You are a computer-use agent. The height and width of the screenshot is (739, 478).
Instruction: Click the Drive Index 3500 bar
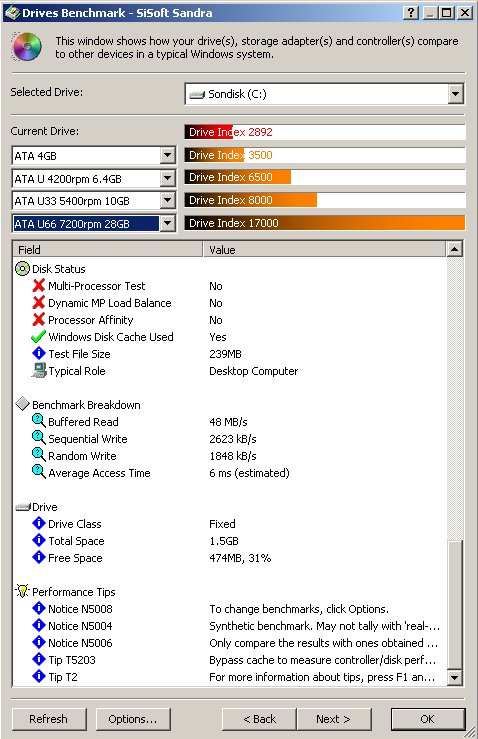click(325, 155)
